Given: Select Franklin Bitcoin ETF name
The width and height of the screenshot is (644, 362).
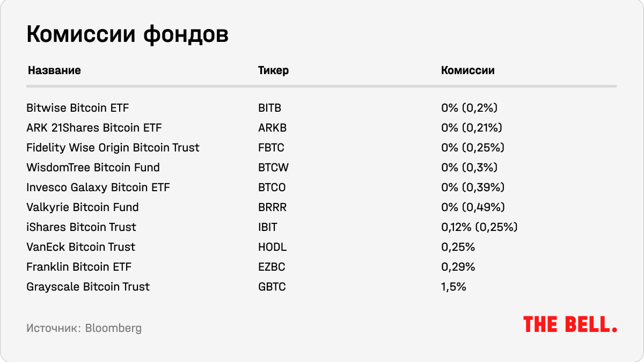Looking at the screenshot, I should (79, 267).
